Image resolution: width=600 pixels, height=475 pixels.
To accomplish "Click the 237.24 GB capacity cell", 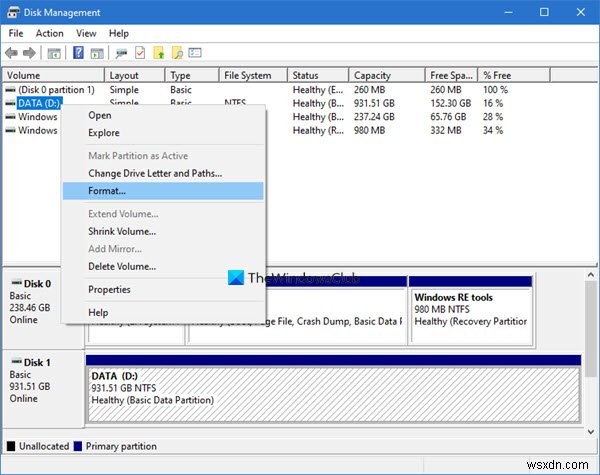I will coord(374,117).
